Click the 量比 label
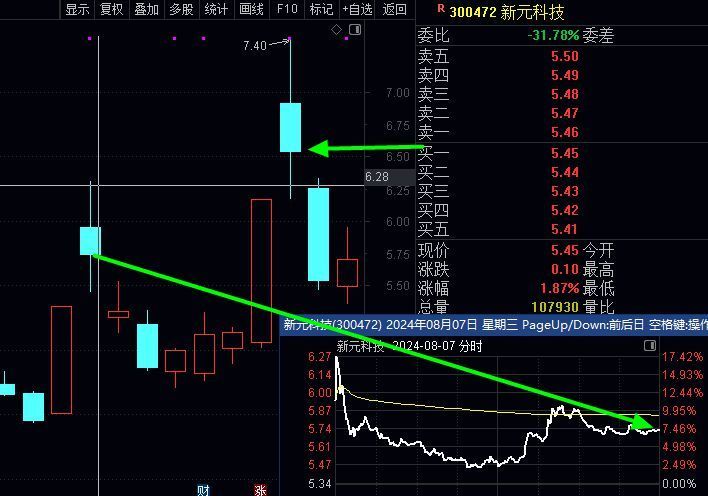Image resolution: width=708 pixels, height=496 pixels. (598, 307)
